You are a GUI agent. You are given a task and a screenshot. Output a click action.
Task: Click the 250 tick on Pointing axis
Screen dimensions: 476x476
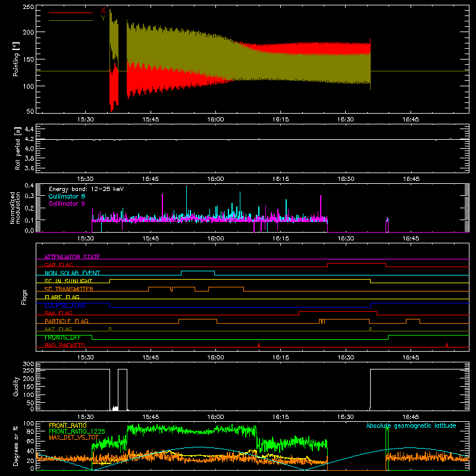click(28, 7)
